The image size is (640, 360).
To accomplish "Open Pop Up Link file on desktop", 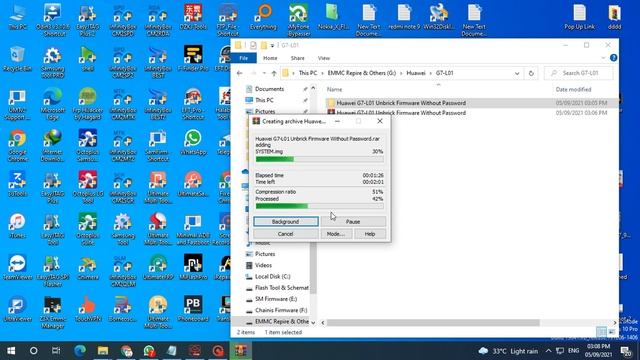I will pos(580,18).
